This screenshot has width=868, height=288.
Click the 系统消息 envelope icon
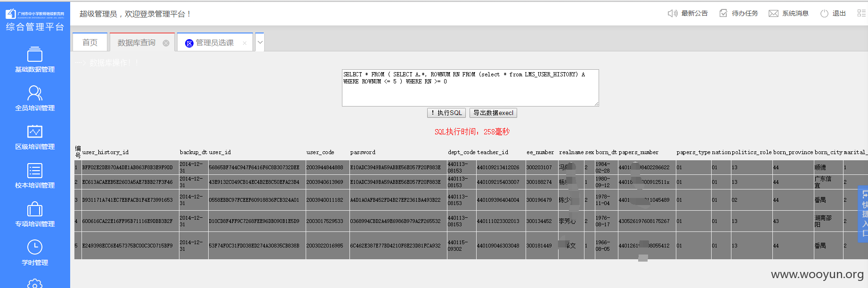(773, 13)
